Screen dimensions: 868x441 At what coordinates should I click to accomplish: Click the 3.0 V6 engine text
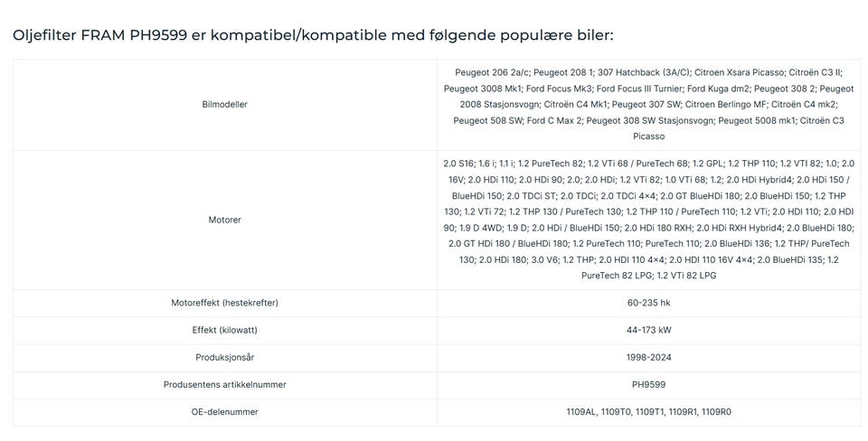[542, 259]
